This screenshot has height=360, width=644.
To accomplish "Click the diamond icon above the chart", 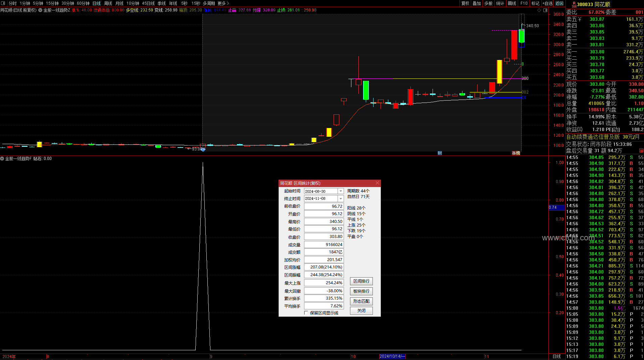I will (x=539, y=10).
